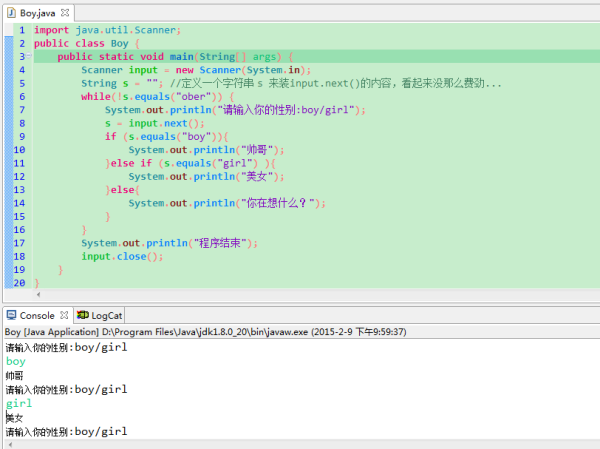Click line number 1 in the gutter
The image size is (600, 449).
(20, 31)
